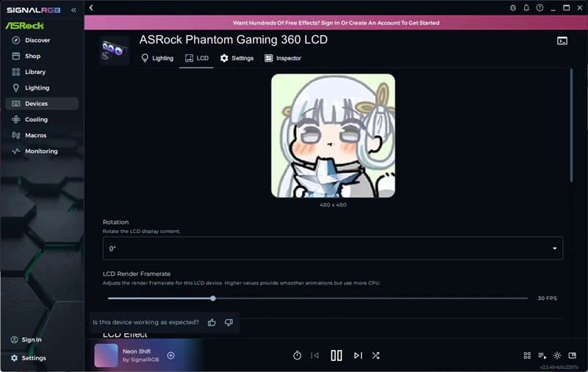Screen dimensions: 588x372
Task: Open the effect timer icon
Action: (297, 356)
